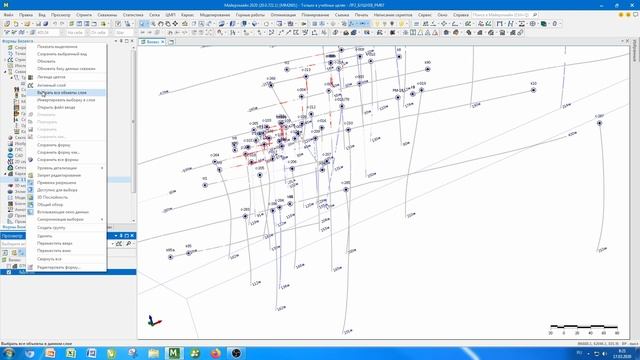Choose 'Выбрать все объекты слоя' context menu entry

(66, 93)
